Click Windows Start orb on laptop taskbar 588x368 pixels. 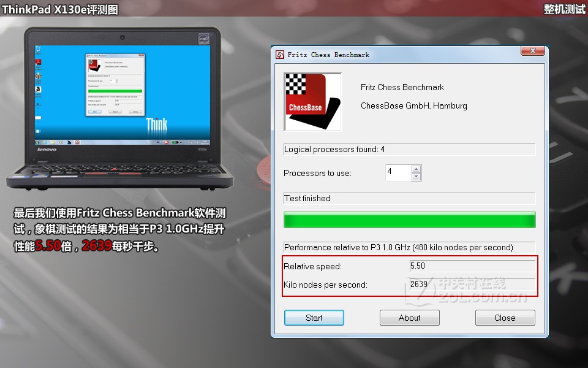coord(36,142)
